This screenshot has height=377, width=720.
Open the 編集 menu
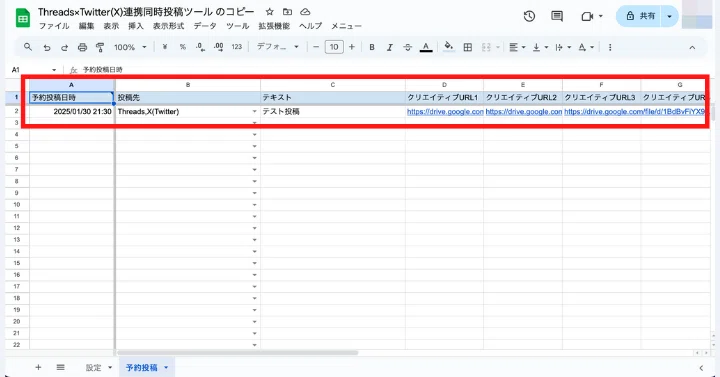click(x=86, y=26)
